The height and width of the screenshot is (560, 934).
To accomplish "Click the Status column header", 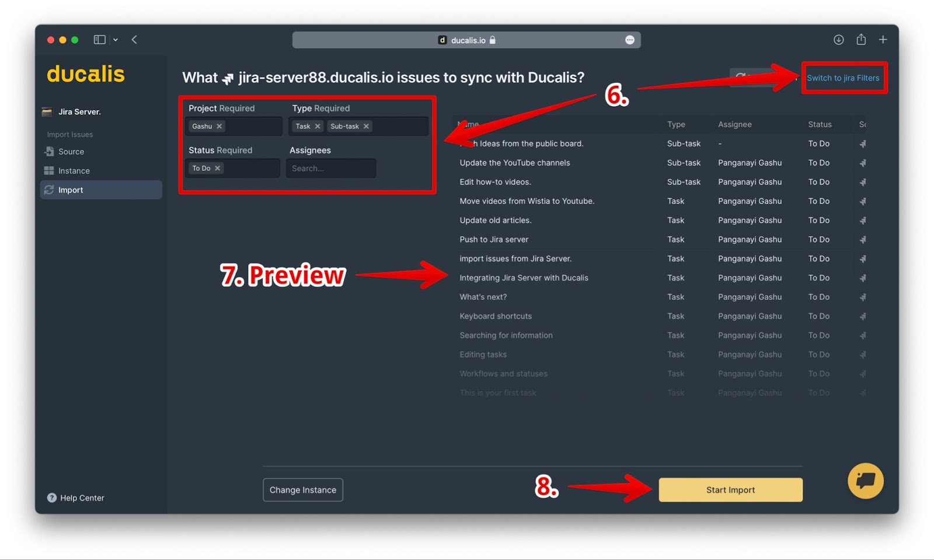I will (820, 124).
